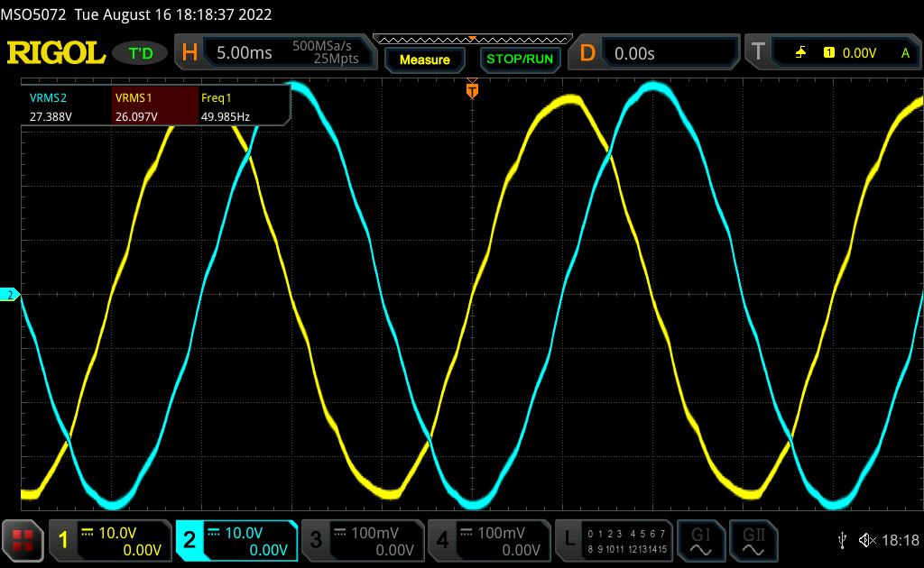Select the channel 2 ground level marker
The height and width of the screenshot is (568, 924).
click(x=9, y=295)
